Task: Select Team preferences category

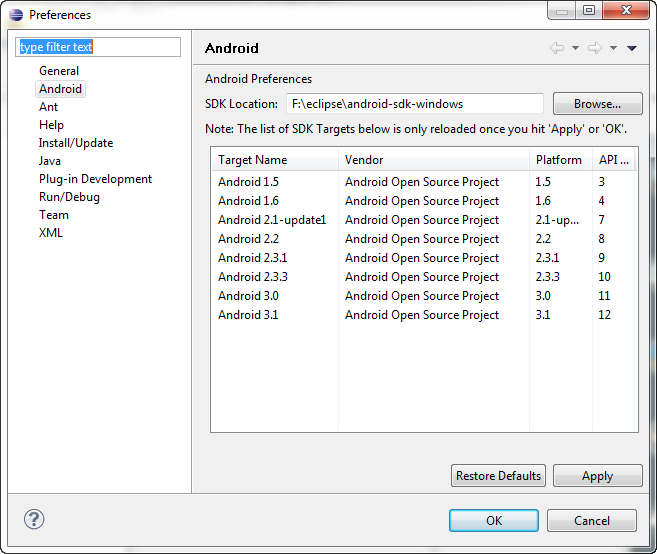Action: [54, 215]
